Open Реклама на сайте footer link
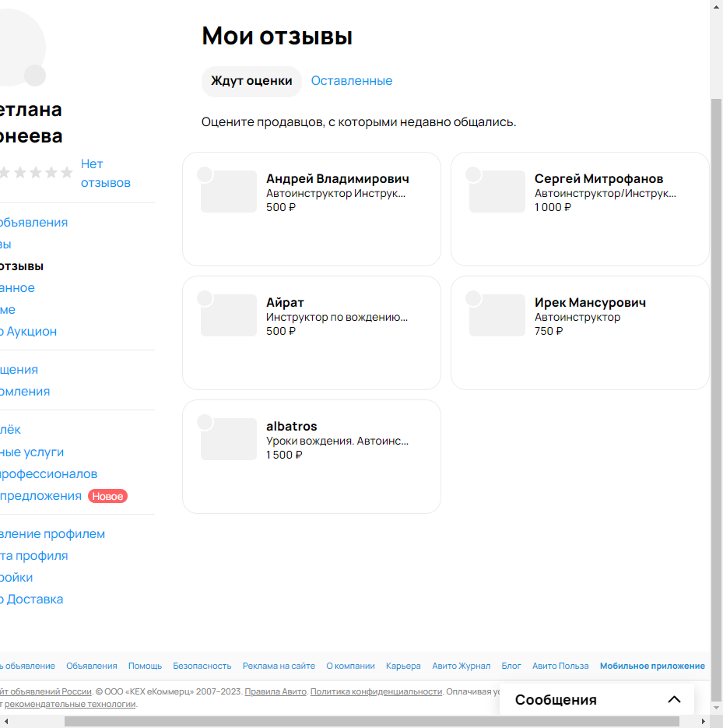 point(279,666)
